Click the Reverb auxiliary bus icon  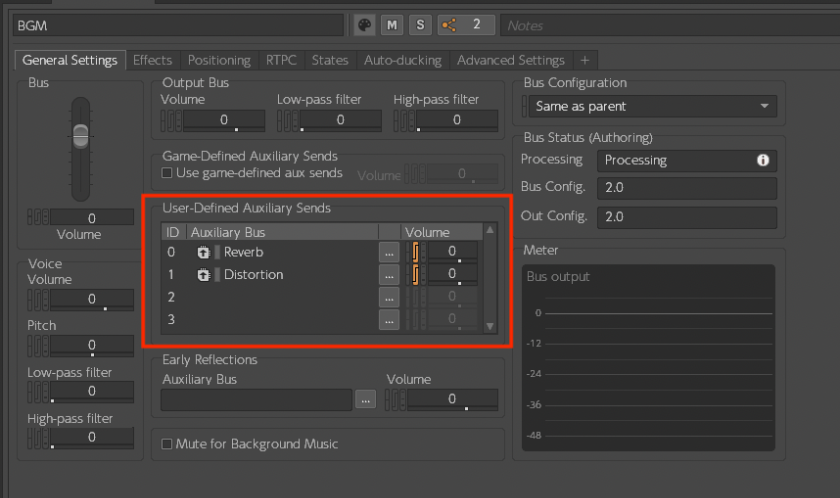[203, 252]
